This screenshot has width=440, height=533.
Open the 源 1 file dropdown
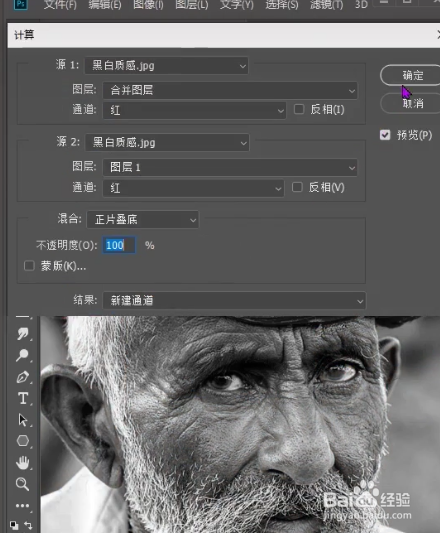pyautogui.click(x=166, y=65)
